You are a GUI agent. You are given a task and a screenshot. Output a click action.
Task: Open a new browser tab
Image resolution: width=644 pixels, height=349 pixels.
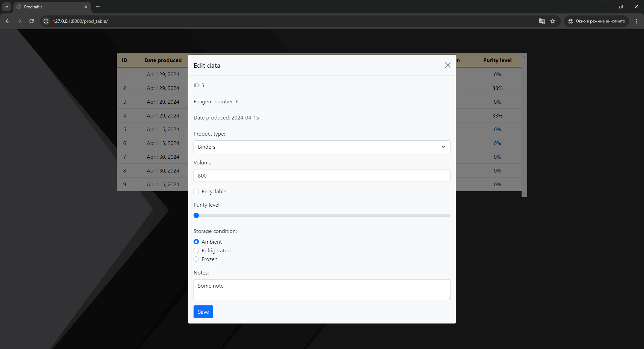coord(98,7)
